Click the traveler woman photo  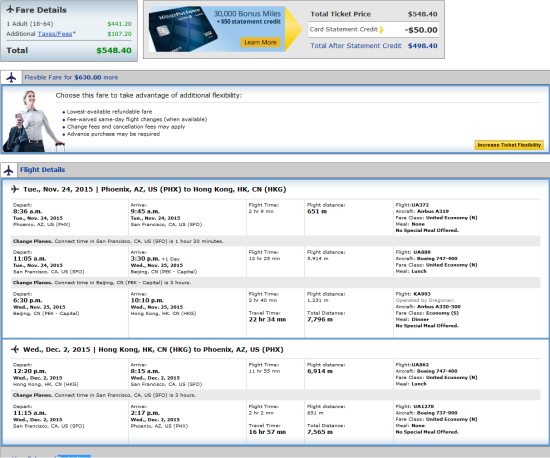[x=32, y=121]
